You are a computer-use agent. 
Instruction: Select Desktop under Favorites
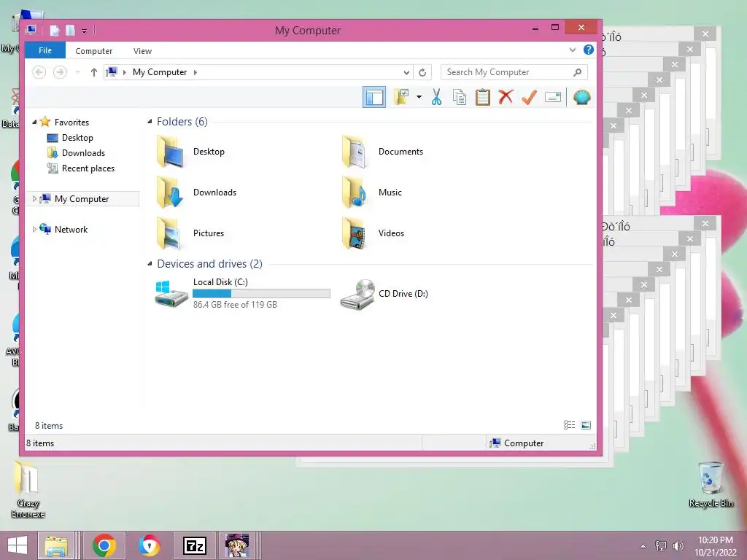(x=77, y=138)
